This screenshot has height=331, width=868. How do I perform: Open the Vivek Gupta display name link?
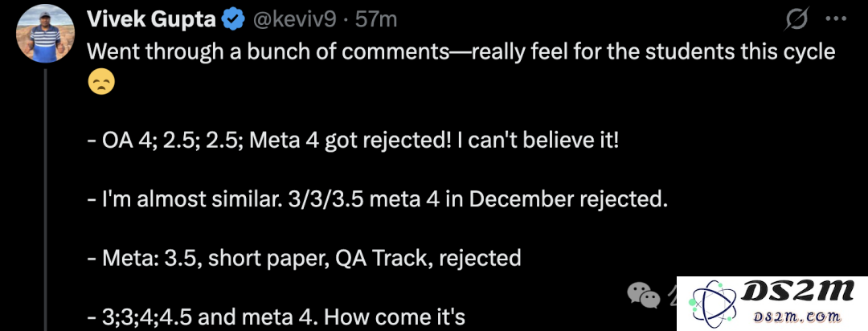click(151, 20)
